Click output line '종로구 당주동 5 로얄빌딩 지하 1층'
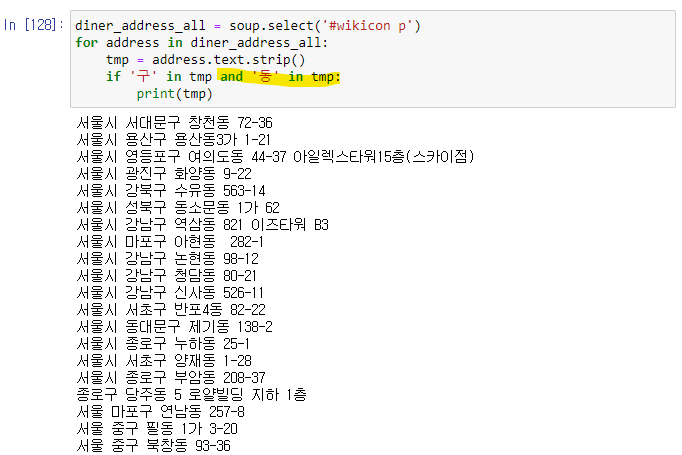Viewport: 682px width, 455px height. 191,394
